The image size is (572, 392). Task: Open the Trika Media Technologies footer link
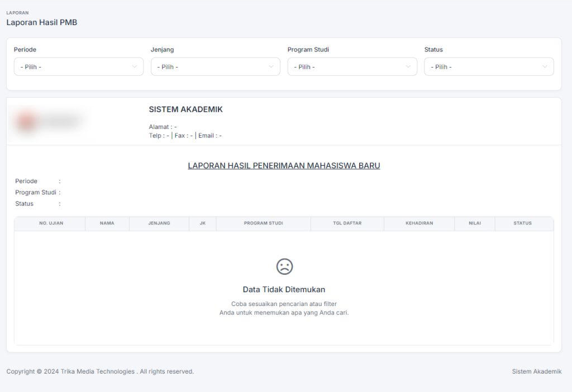click(x=98, y=371)
